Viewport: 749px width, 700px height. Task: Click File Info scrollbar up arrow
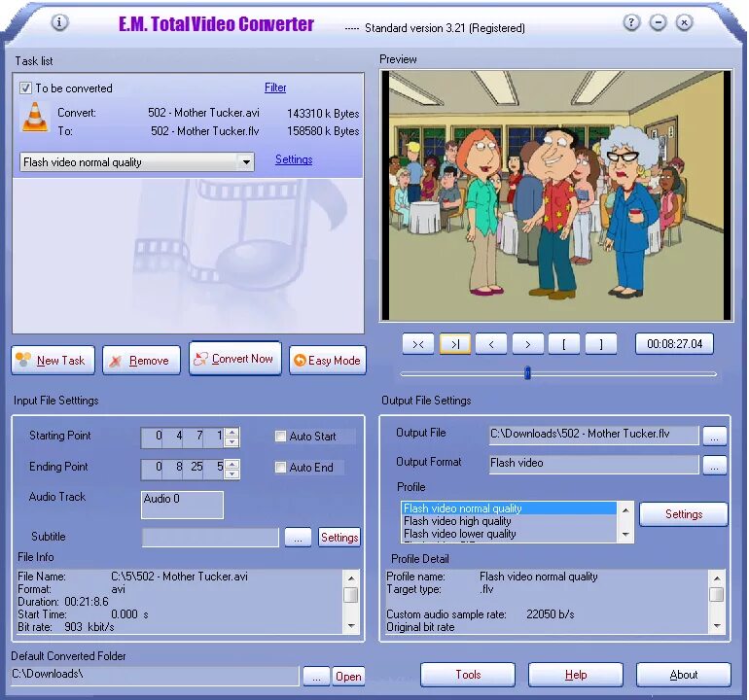[x=351, y=578]
